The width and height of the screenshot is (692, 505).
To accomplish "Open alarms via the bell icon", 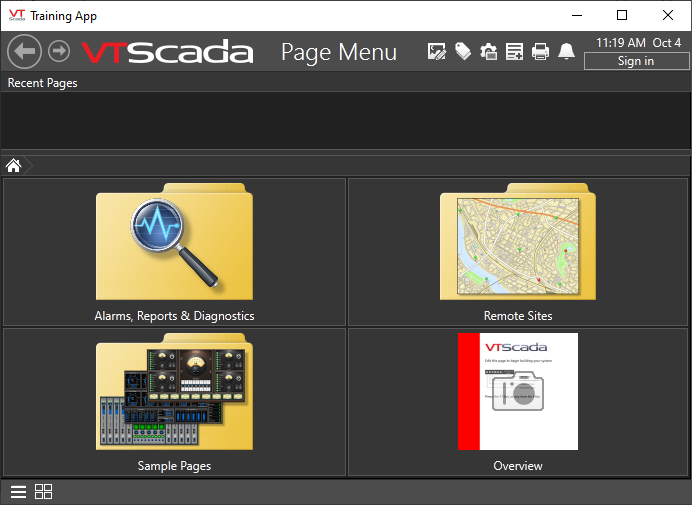I will pyautogui.click(x=567, y=52).
